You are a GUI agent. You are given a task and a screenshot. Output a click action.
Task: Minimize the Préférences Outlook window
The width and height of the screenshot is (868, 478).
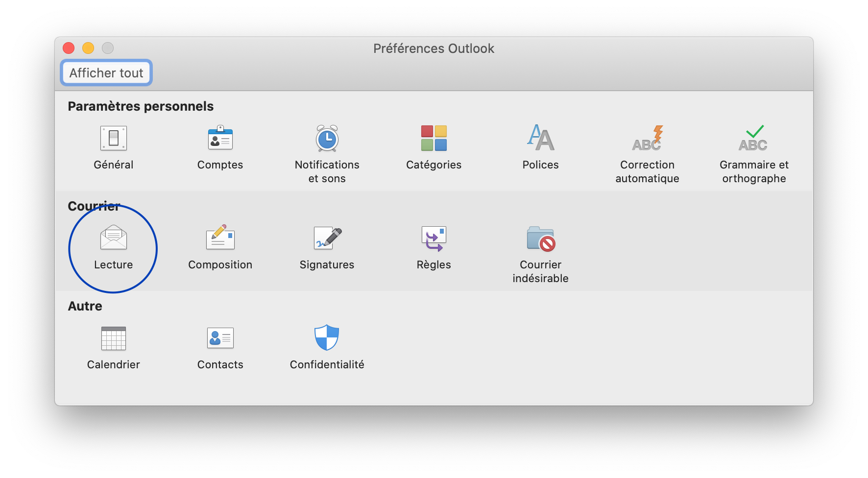coord(88,48)
